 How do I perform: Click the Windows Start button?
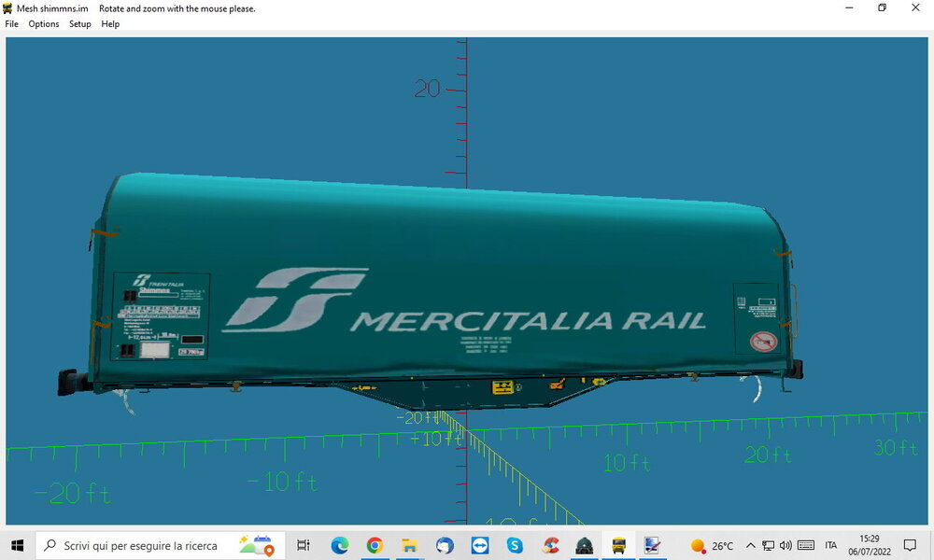click(x=17, y=545)
